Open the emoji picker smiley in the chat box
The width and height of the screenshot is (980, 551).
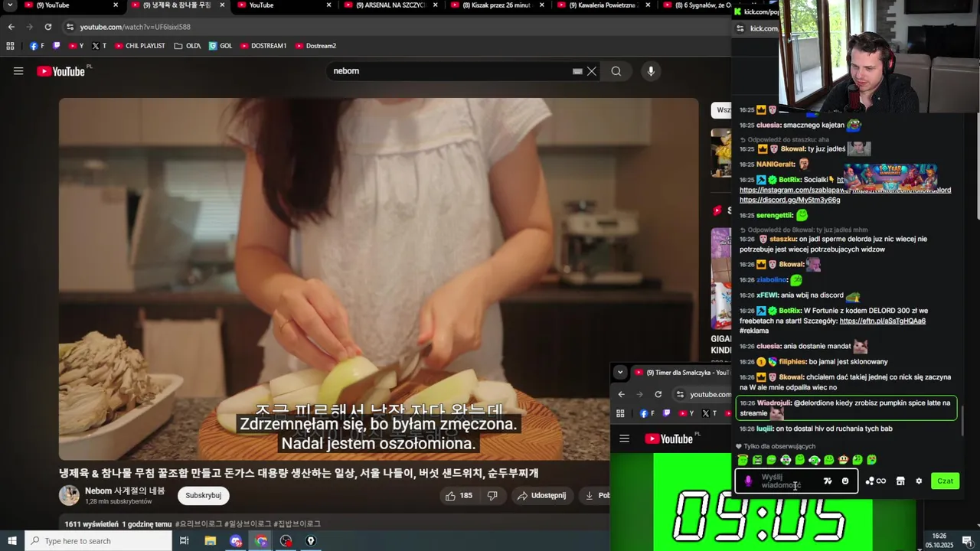point(845,481)
